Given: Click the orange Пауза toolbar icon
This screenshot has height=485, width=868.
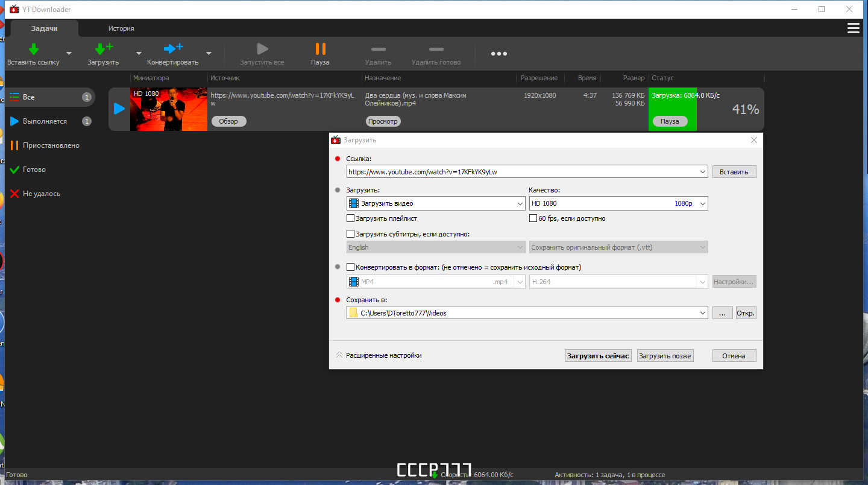Looking at the screenshot, I should [320, 49].
